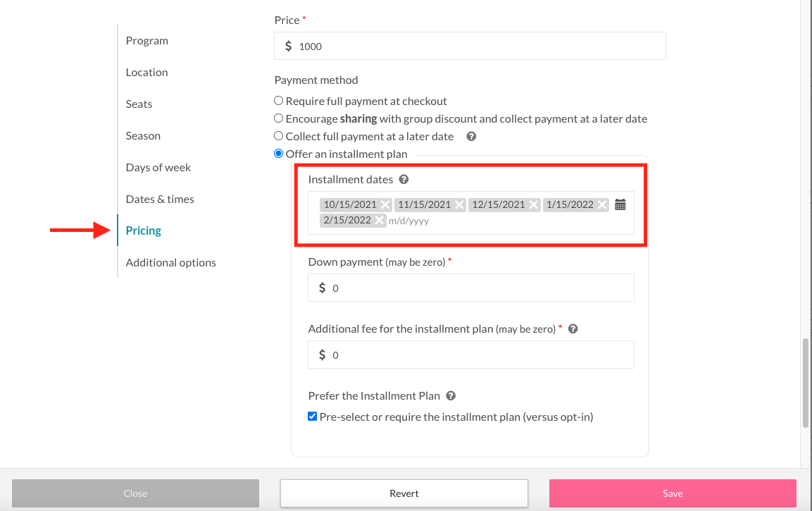The width and height of the screenshot is (812, 511).
Task: Remove the 1/15/2022 installment date
Action: (x=602, y=205)
